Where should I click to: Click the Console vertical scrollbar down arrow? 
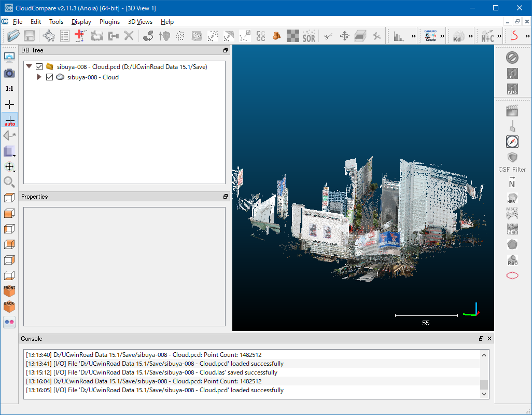(x=484, y=394)
